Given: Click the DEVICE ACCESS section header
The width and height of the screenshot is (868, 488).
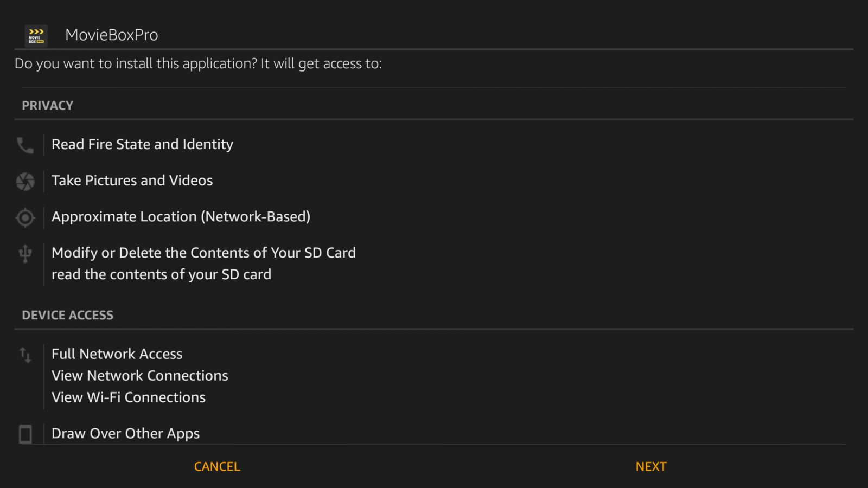Looking at the screenshot, I should 67,315.
